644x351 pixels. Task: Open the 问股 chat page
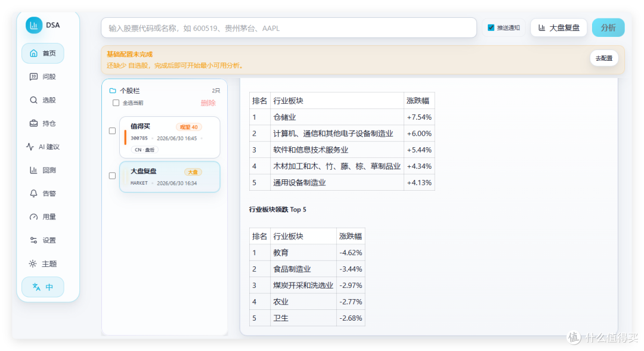(x=43, y=77)
